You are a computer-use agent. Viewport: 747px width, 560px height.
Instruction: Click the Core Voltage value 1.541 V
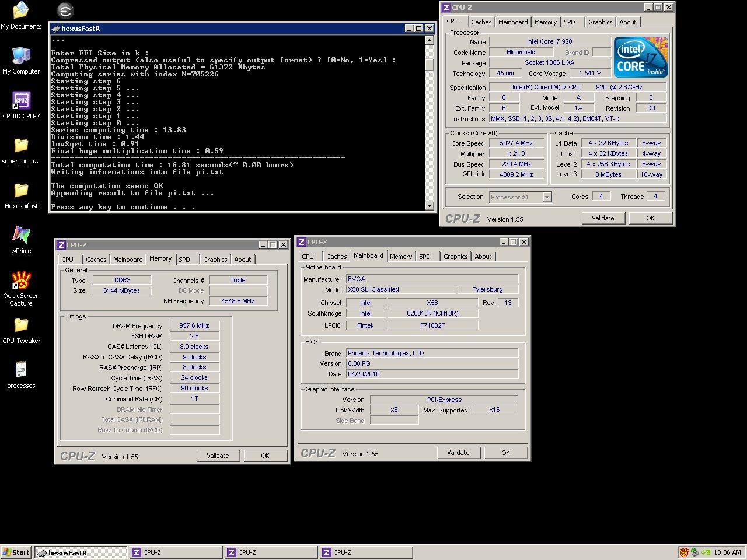[590, 73]
